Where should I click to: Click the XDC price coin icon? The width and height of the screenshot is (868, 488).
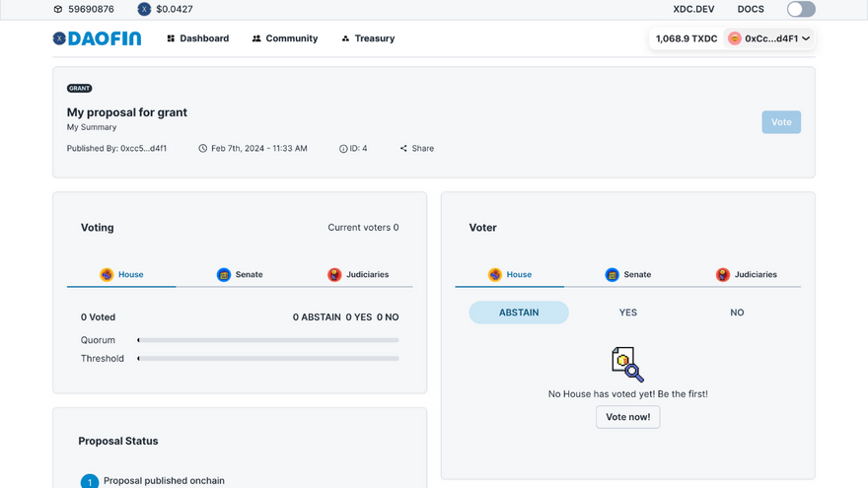[x=144, y=9]
